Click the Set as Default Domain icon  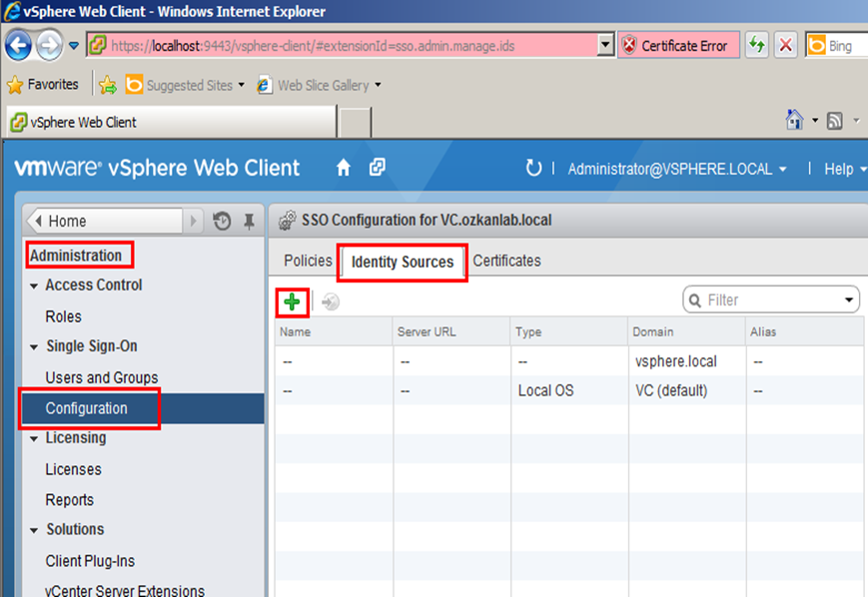pyautogui.click(x=331, y=302)
